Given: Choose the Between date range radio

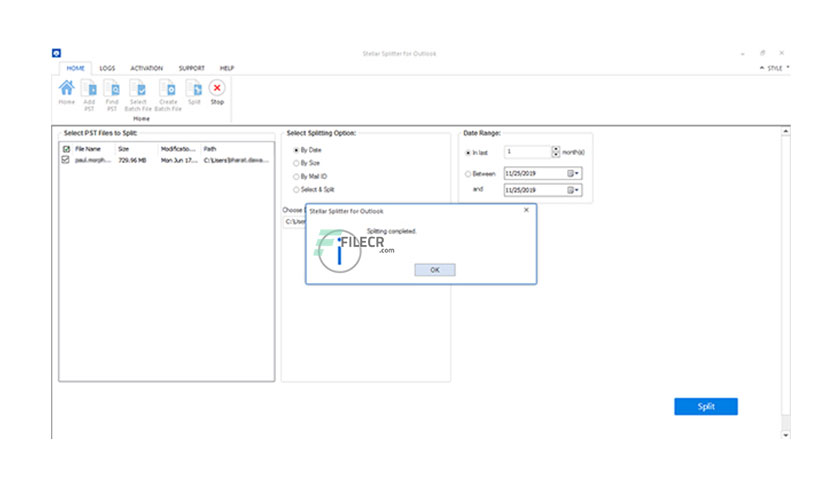Looking at the screenshot, I should click(x=468, y=174).
